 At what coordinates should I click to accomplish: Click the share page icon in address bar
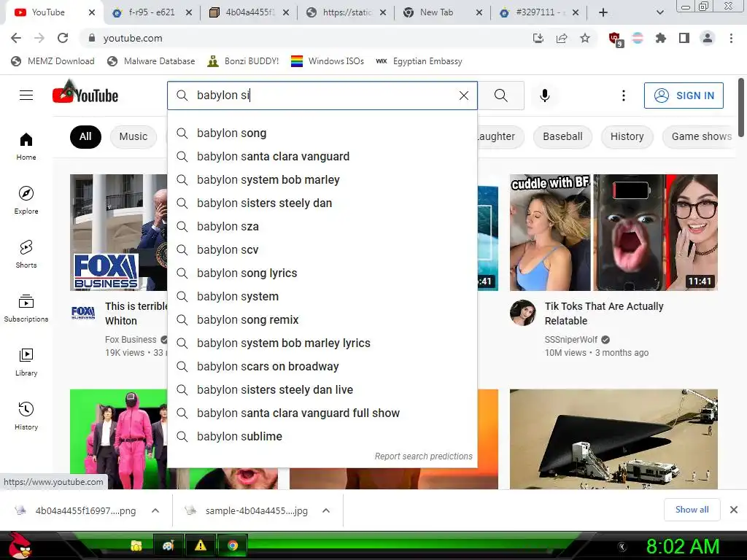562,38
